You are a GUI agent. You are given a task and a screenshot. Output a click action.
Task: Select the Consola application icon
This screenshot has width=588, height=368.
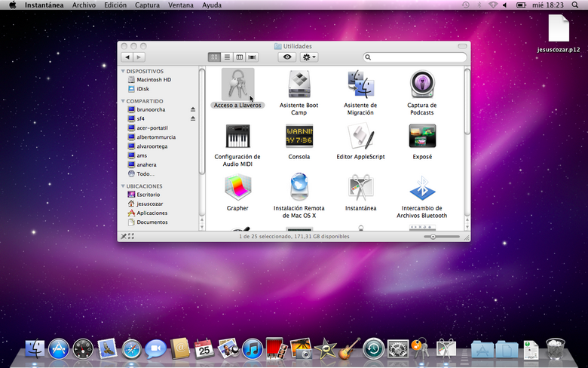point(299,136)
